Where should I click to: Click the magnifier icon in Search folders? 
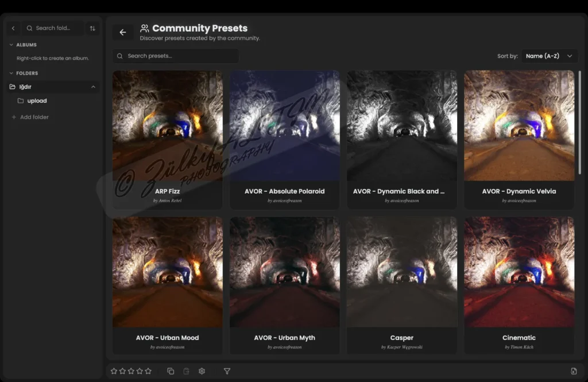click(x=29, y=28)
